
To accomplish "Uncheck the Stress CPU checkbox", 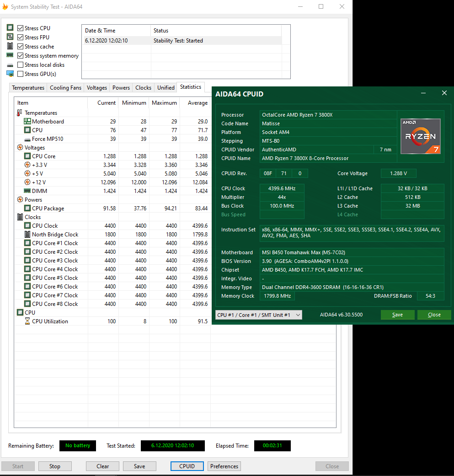I will click(20, 28).
